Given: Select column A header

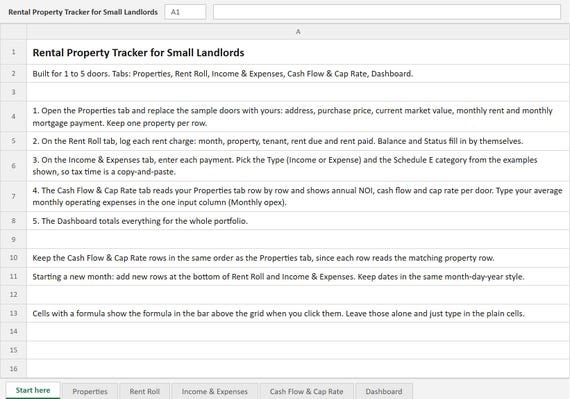Looking at the screenshot, I should click(x=298, y=32).
